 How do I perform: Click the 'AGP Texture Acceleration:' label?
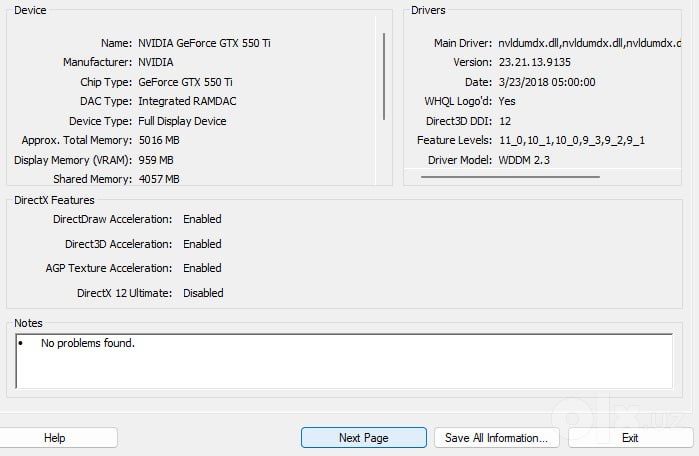point(109,268)
